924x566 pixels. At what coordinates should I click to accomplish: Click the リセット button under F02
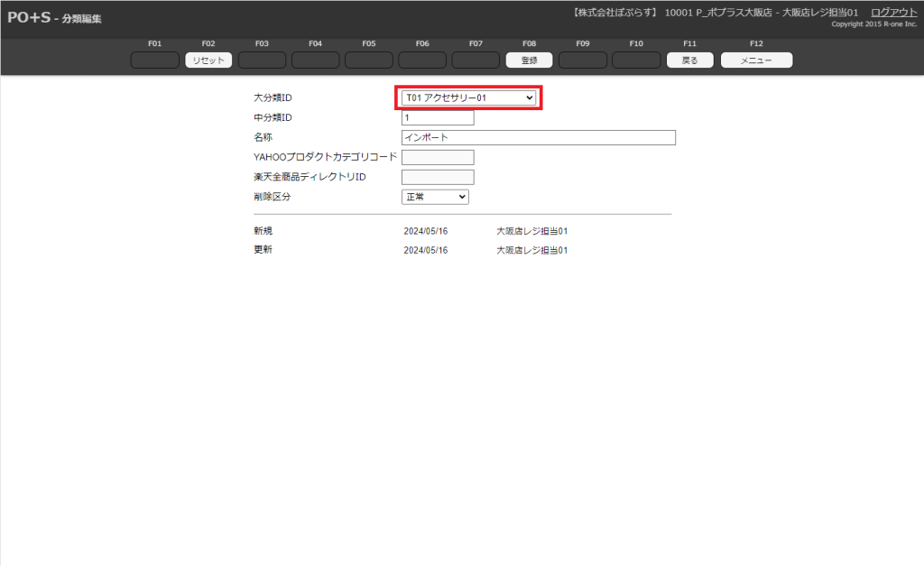pos(208,60)
